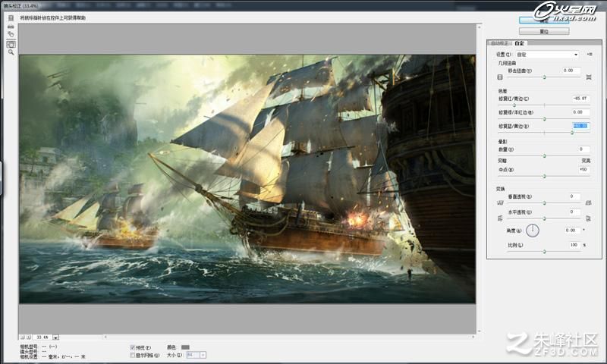The image size is (607, 364).
Task: Click the grid color swatch
Action: click(x=185, y=347)
